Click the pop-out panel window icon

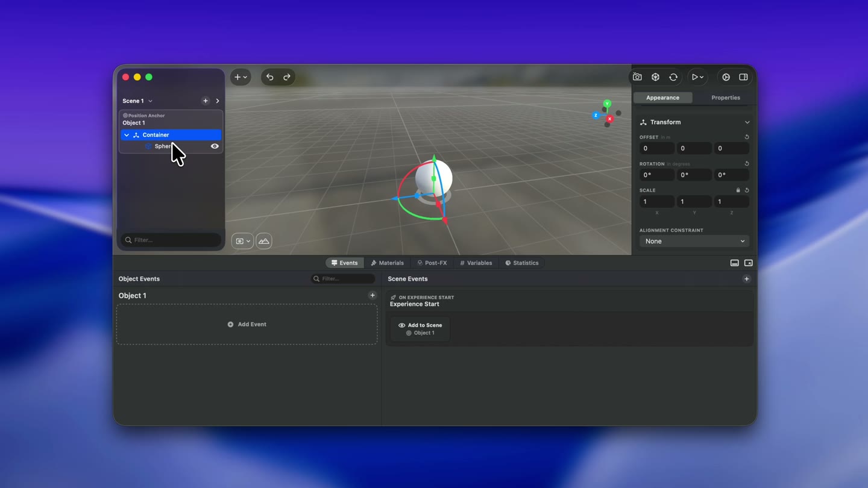(x=748, y=263)
